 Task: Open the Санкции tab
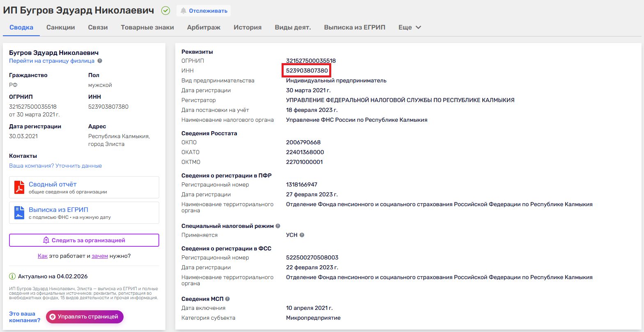[x=60, y=27]
